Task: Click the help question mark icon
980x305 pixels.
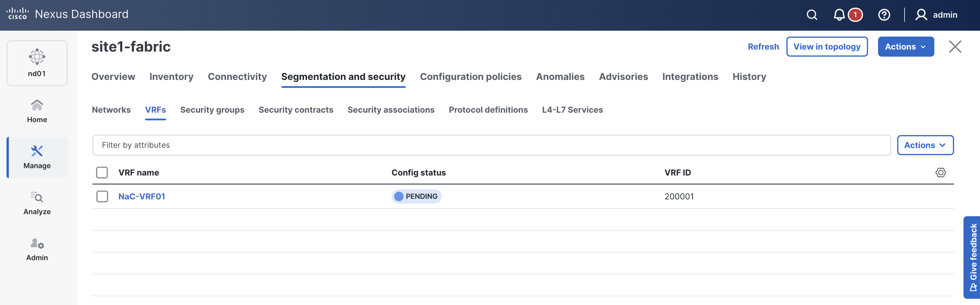Action: [x=884, y=15]
